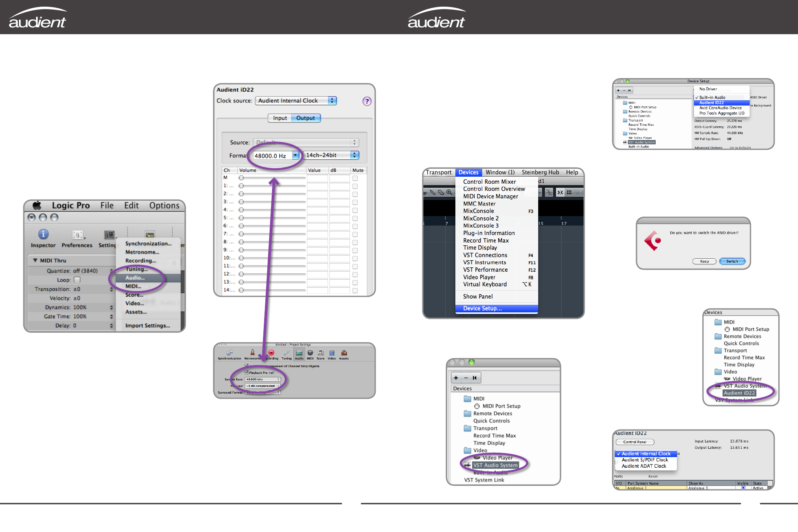Switch to the Input tab

coord(280,118)
